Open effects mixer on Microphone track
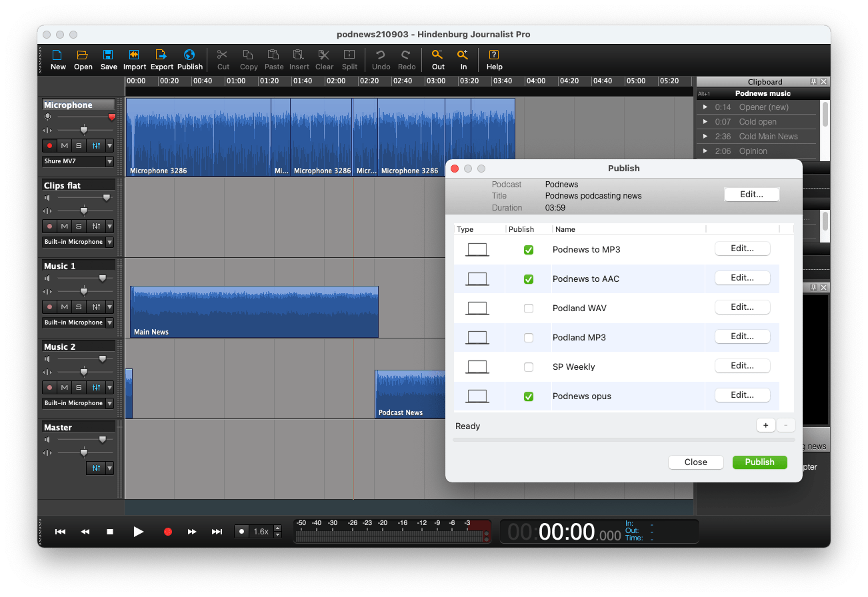This screenshot has height=597, width=868. [96, 145]
